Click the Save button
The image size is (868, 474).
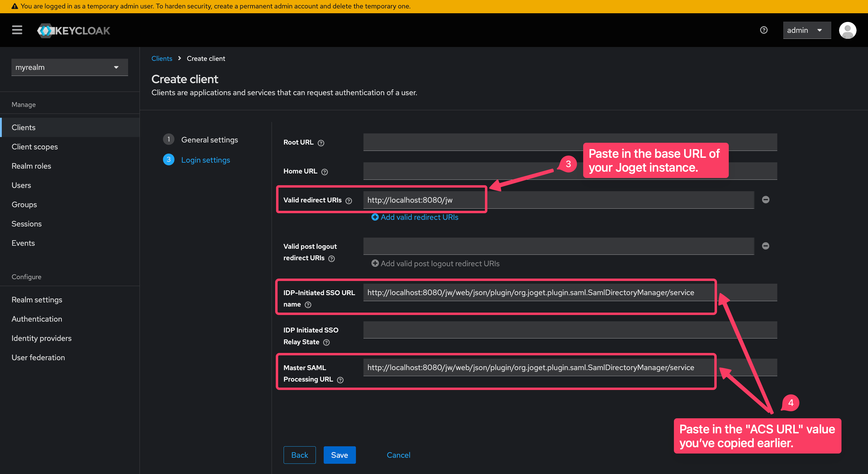tap(339, 455)
